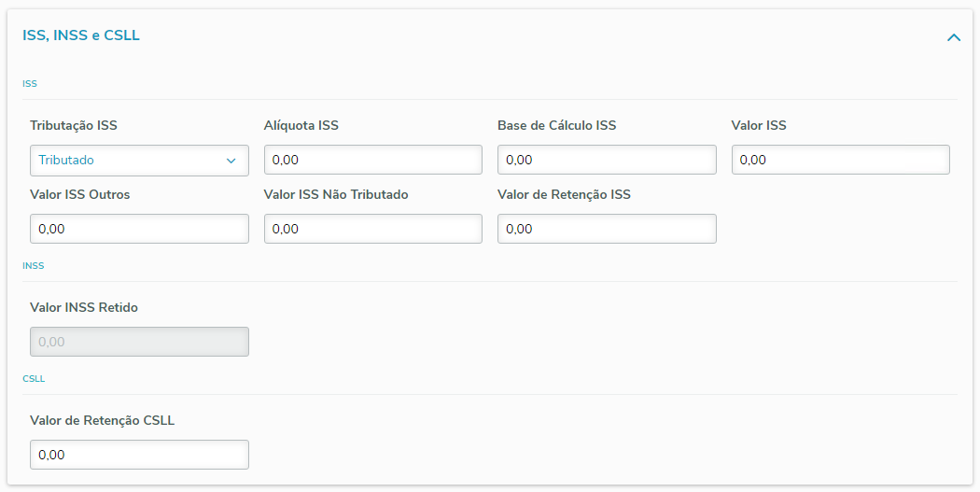The image size is (980, 492).
Task: Click the Alíquota ISS field label
Action: 301,126
